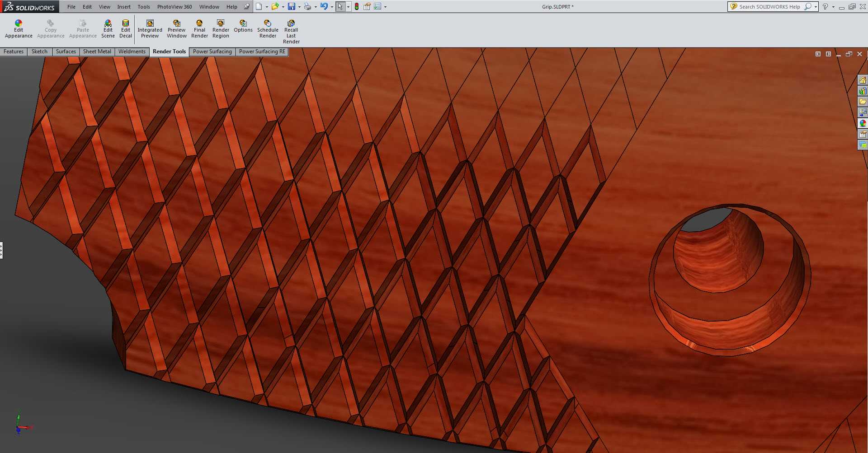
Task: Open SOLIDWORKS Resources home tab in task pane
Action: pyautogui.click(x=863, y=80)
